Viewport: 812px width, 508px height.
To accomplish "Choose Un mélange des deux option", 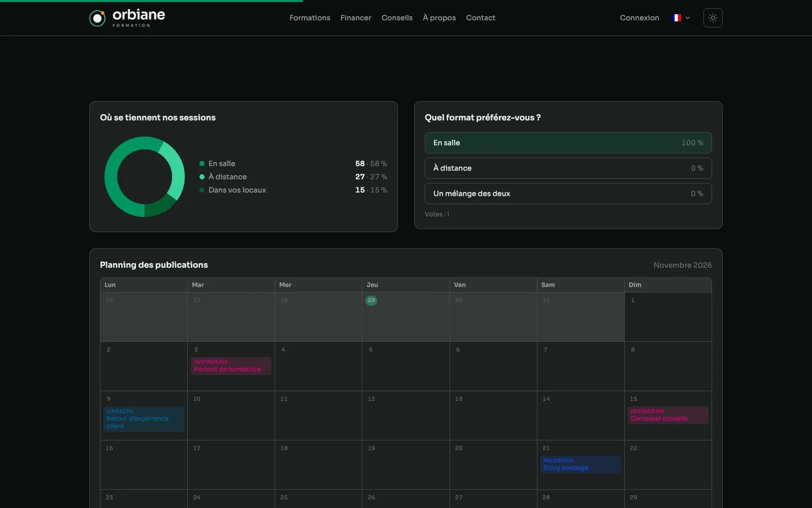I will [568, 194].
